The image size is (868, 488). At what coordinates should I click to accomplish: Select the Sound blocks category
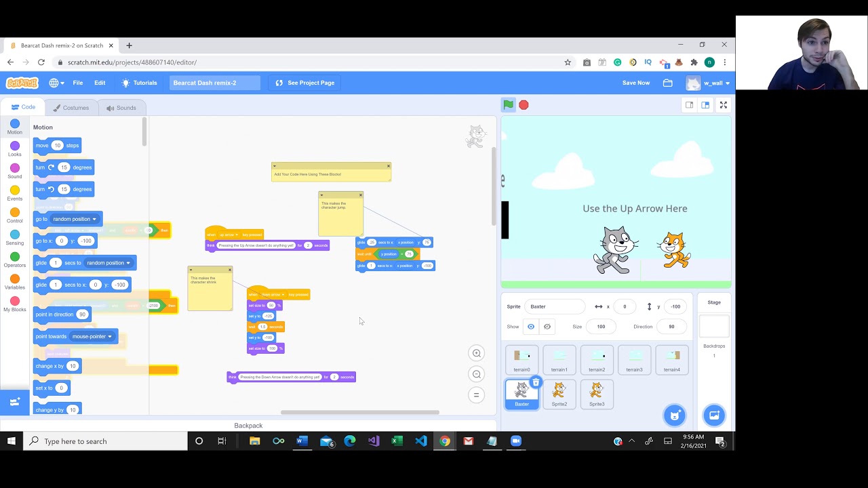click(x=15, y=171)
